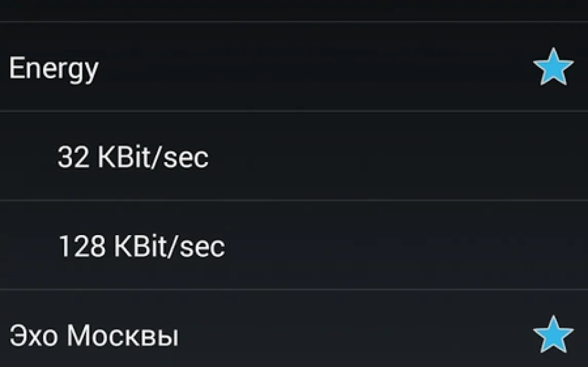Play Energy at 128 KBit/sec quality

(x=141, y=246)
